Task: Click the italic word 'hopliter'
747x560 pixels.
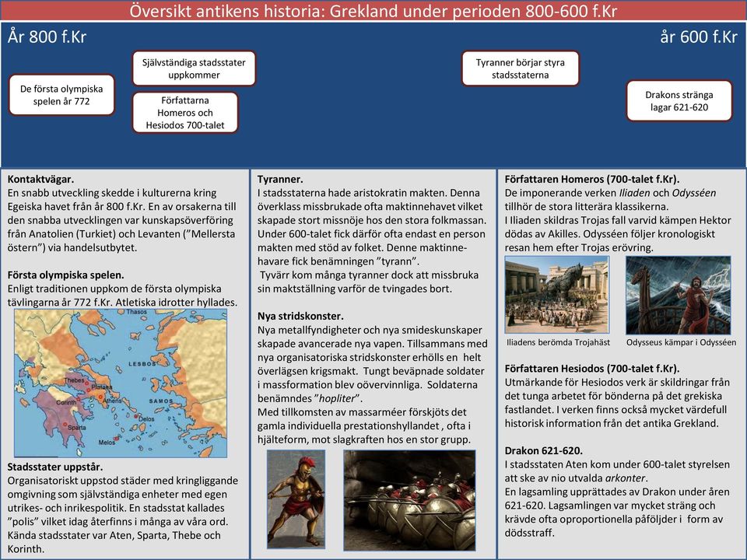Action: (x=337, y=398)
